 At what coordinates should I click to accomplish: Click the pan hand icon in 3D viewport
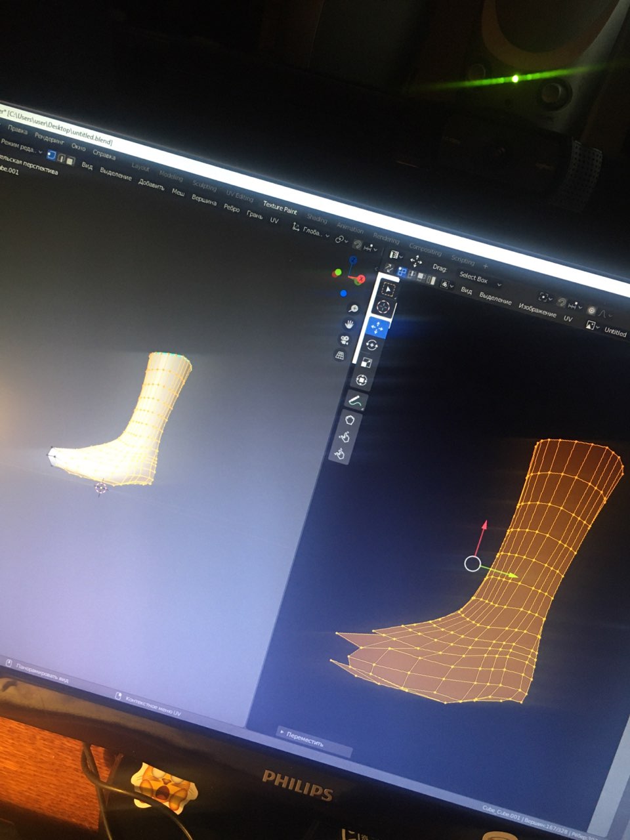(x=349, y=324)
